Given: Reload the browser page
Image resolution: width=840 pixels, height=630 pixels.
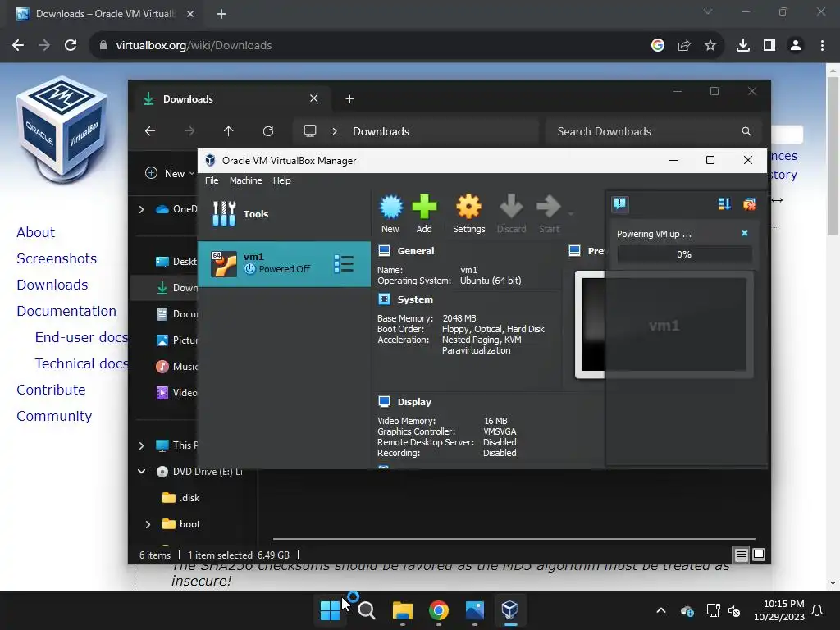Looking at the screenshot, I should click(x=71, y=46).
